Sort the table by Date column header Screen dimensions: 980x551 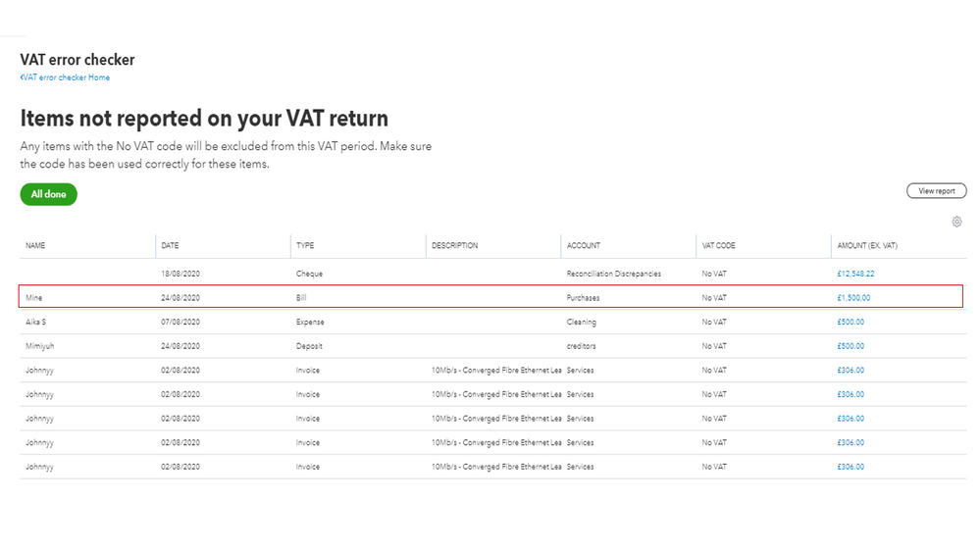click(170, 245)
